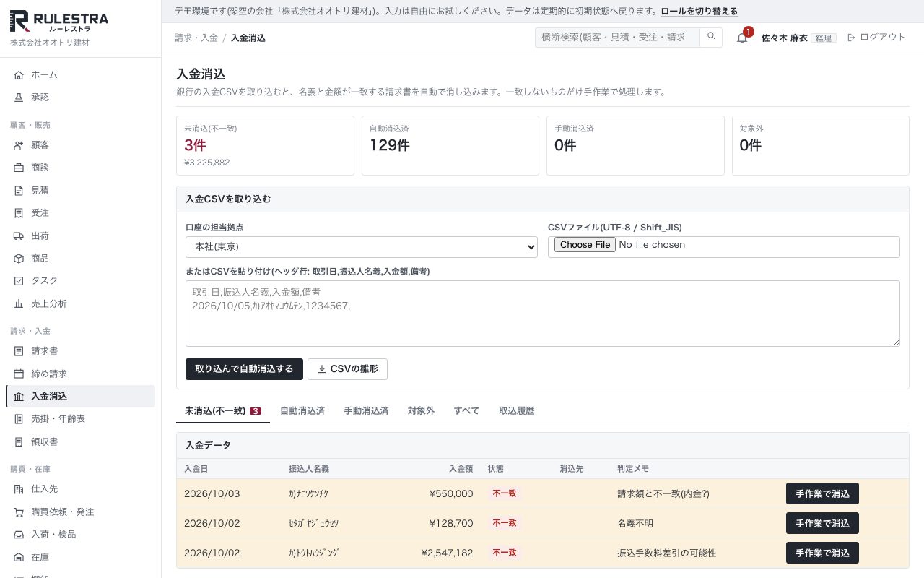Click the home icon in the sidebar

[x=19, y=75]
